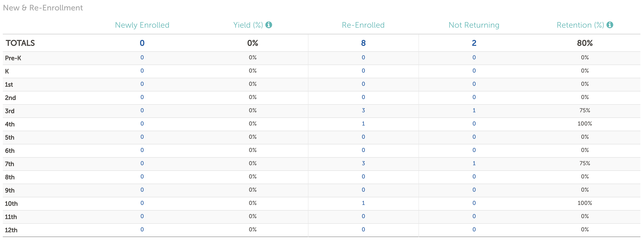Screen dimensions: 644x241
Task: Click 7th grade Not Returning number
Action: click(474, 163)
